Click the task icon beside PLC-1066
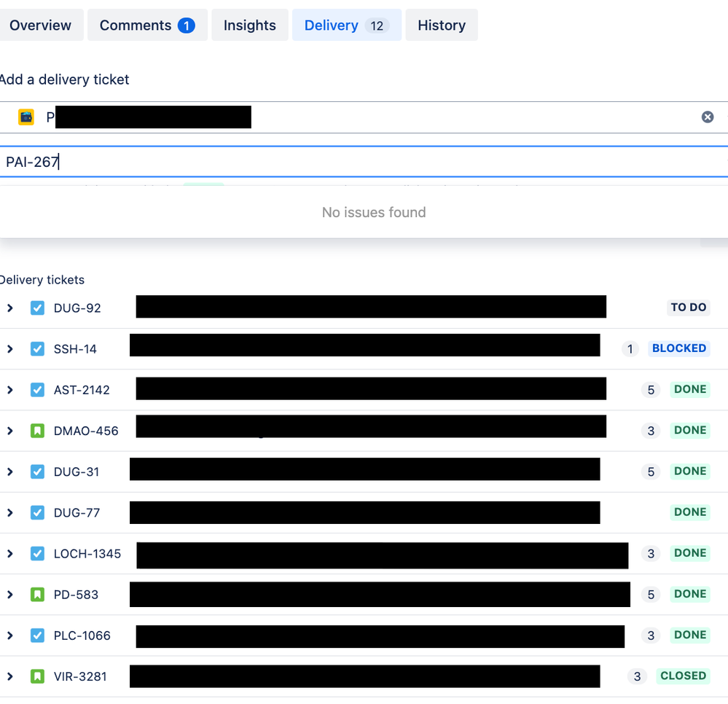Screen dimensions: 728x704 (37, 635)
